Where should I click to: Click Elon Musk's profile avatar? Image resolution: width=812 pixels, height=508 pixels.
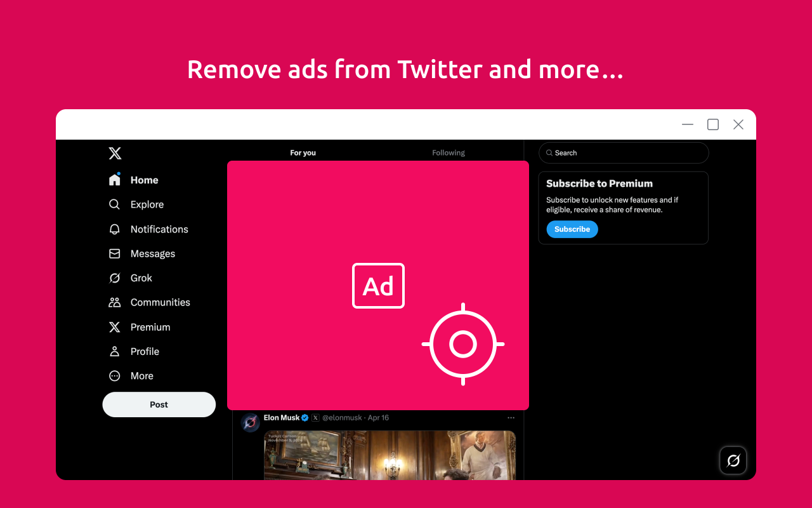tap(251, 422)
